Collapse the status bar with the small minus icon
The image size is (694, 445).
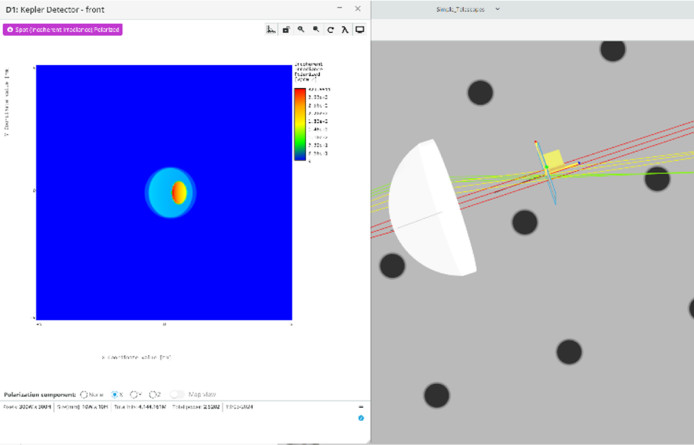(x=361, y=406)
